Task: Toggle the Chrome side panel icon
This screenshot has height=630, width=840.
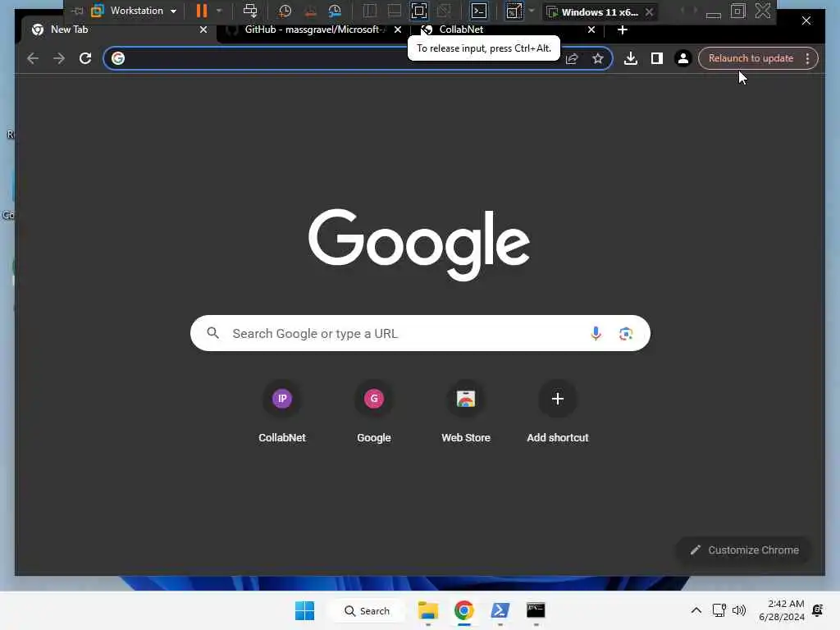Action: tap(657, 58)
